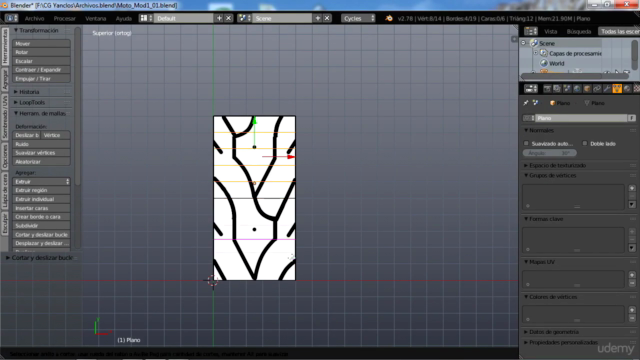Select the Mesh Data properties tab icon
The image size is (640, 360).
click(617, 89)
